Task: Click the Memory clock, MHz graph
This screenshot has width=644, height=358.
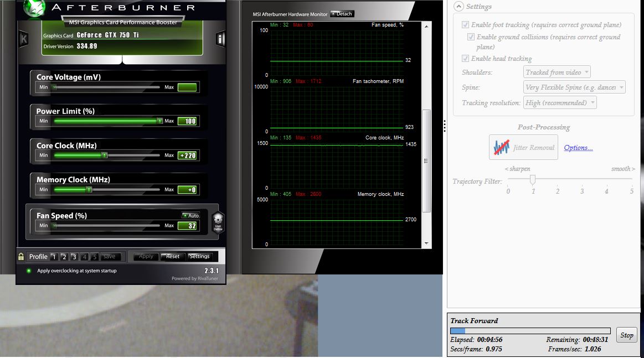Action: pyautogui.click(x=336, y=221)
